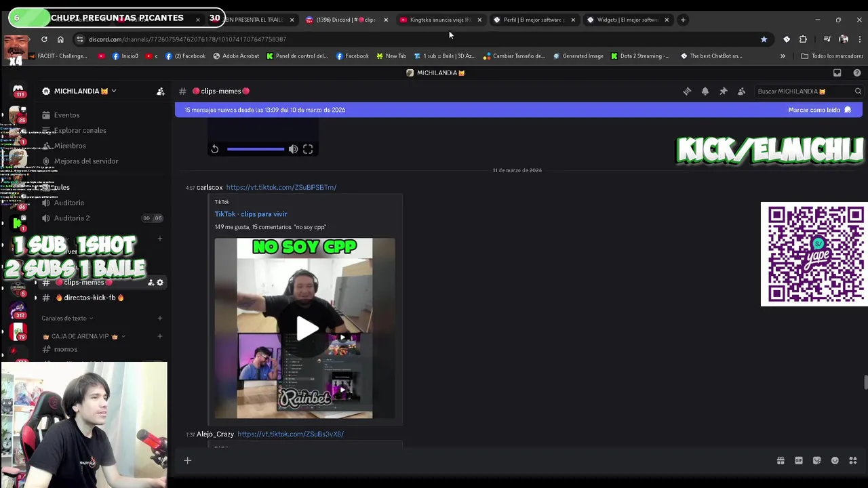Image resolution: width=868 pixels, height=488 pixels.
Task: Open Discord direct messages home icon
Action: coord(18,91)
